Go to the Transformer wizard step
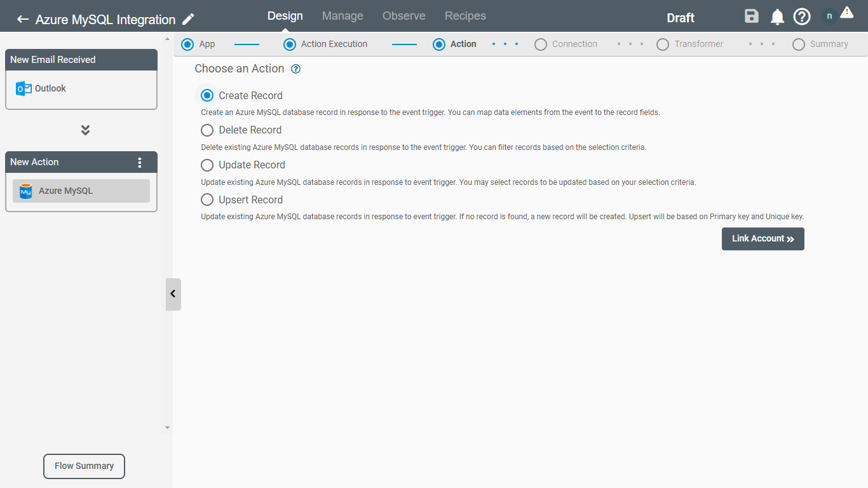This screenshot has width=868, height=488. pyautogui.click(x=690, y=44)
